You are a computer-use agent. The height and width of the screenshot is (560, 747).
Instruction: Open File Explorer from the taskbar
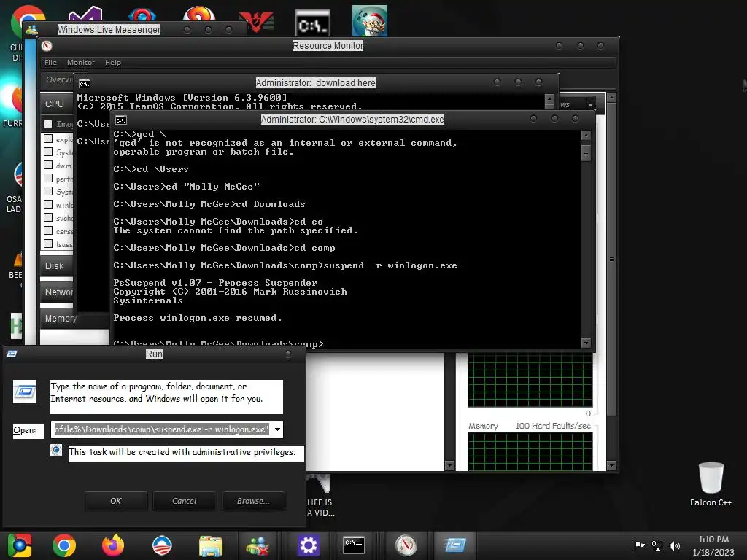click(x=211, y=545)
